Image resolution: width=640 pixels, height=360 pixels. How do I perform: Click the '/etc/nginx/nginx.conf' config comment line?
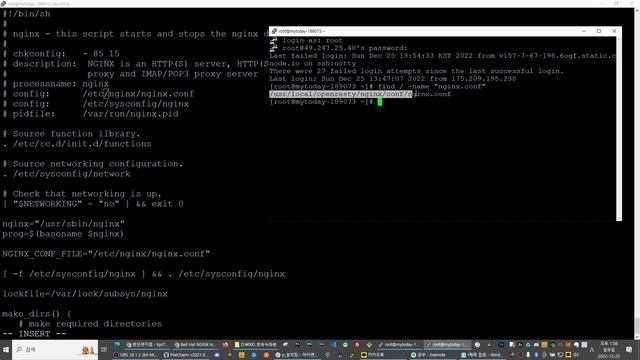click(98, 94)
